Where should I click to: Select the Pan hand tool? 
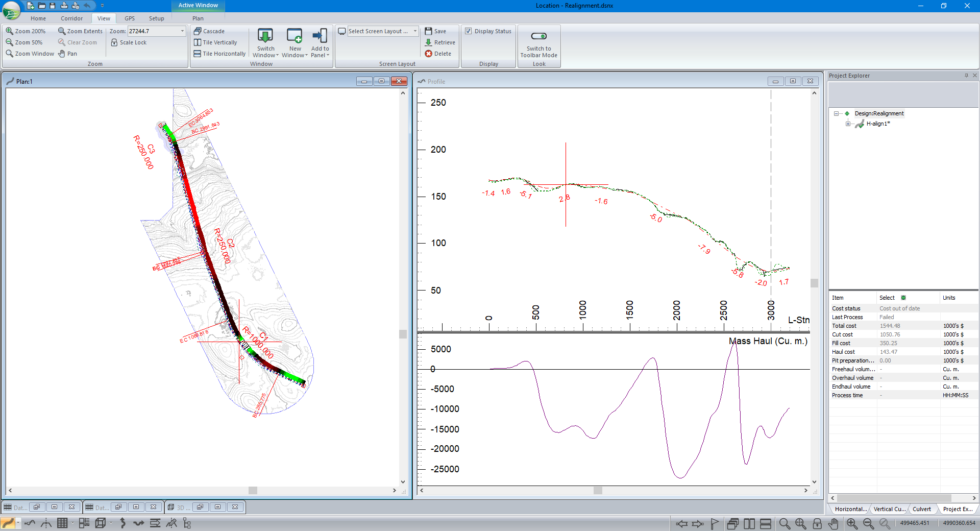62,54
